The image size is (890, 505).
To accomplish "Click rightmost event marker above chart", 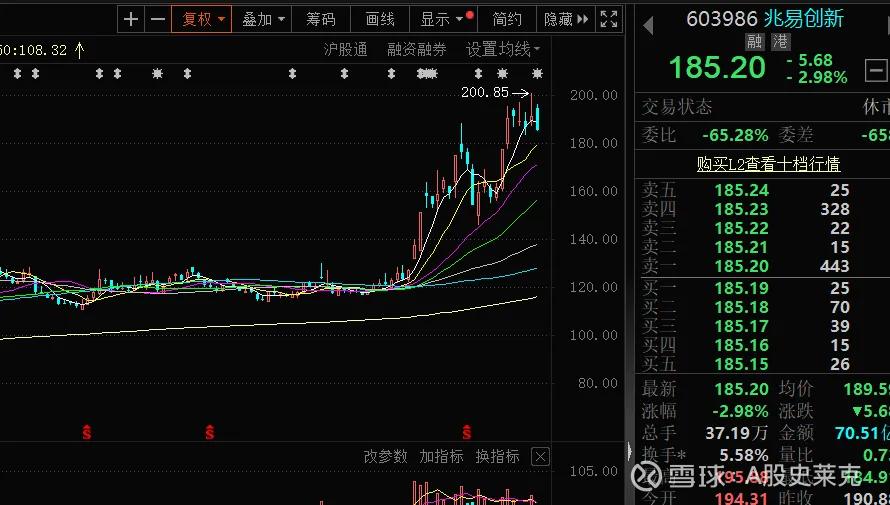I will [x=537, y=73].
